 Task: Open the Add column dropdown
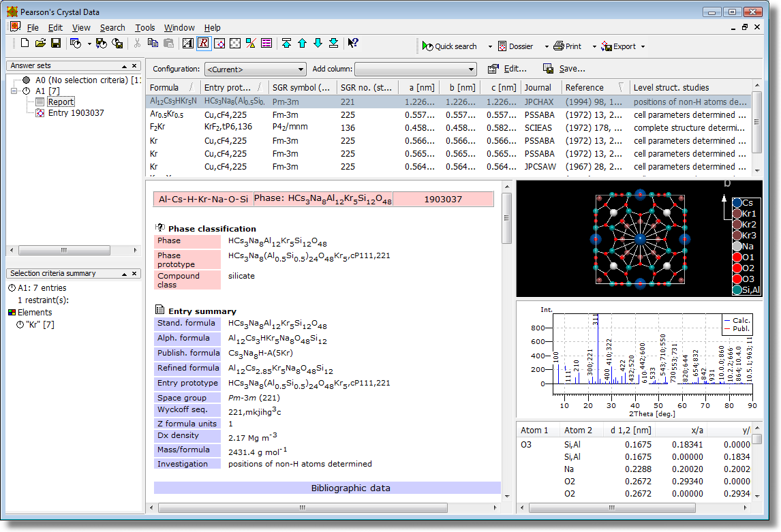(x=416, y=69)
